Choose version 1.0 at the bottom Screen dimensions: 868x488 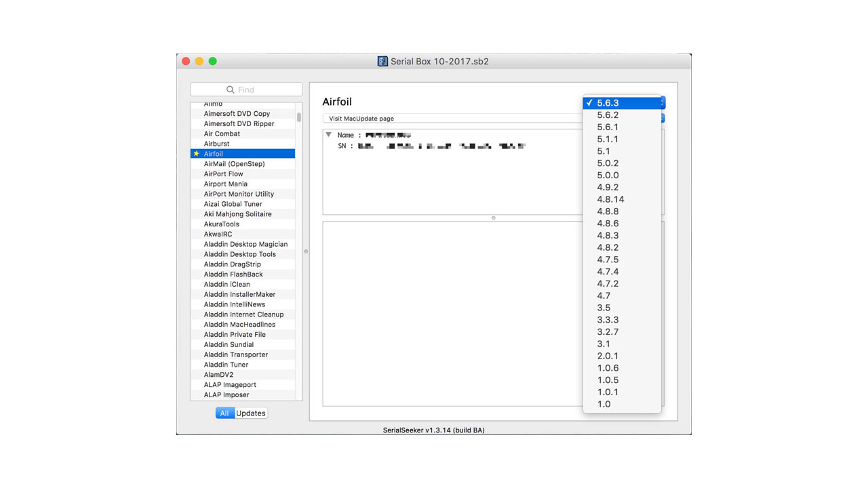622,404
